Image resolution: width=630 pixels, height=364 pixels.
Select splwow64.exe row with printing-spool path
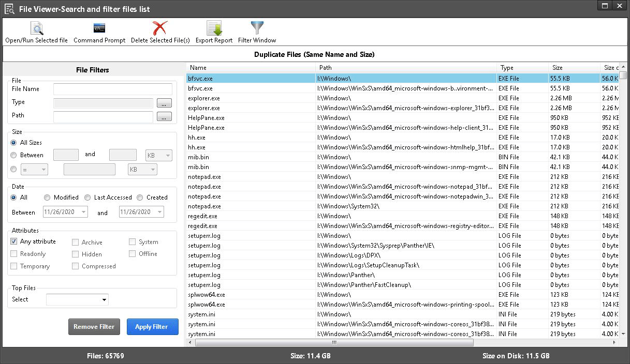(x=403, y=305)
